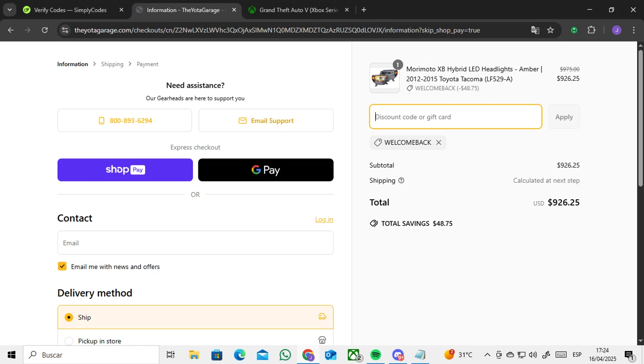Open the Mail app on the taskbar
This screenshot has height=364, width=644.
click(262, 355)
